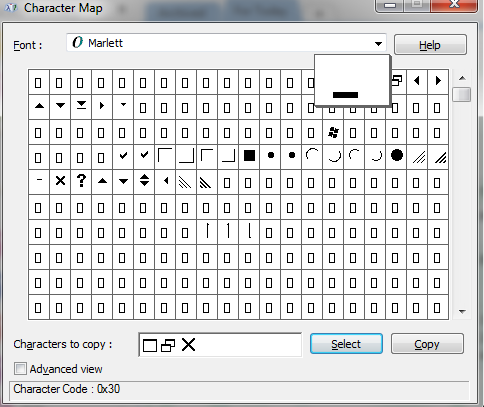Viewport: 484px width, 407px height.
Task: Click the Character Code 0x30 status text
Action: click(67, 389)
